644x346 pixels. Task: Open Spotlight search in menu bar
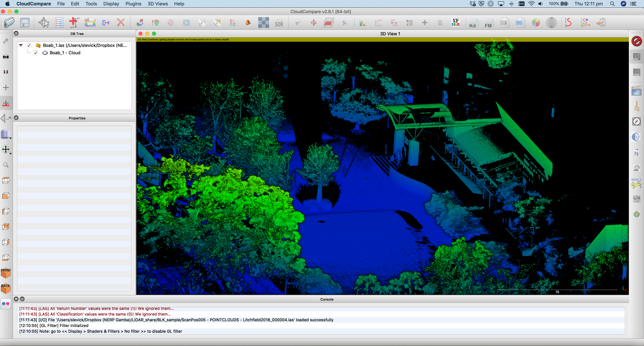tap(612, 4)
